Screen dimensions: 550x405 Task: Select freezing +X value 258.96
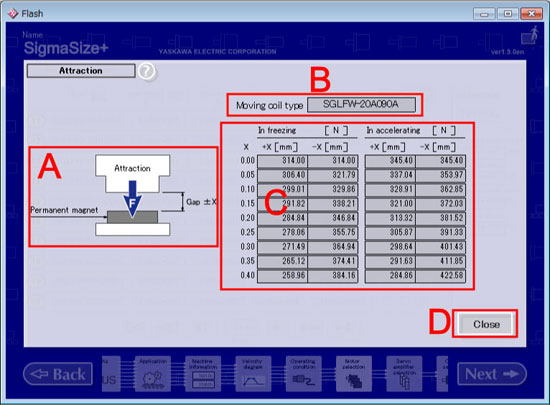point(282,276)
